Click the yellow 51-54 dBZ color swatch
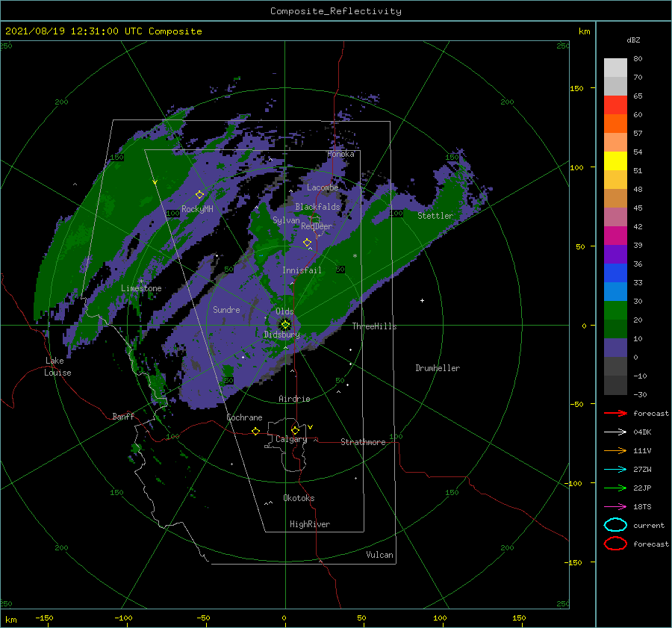Screen dimensions: 672x628 click(x=615, y=161)
